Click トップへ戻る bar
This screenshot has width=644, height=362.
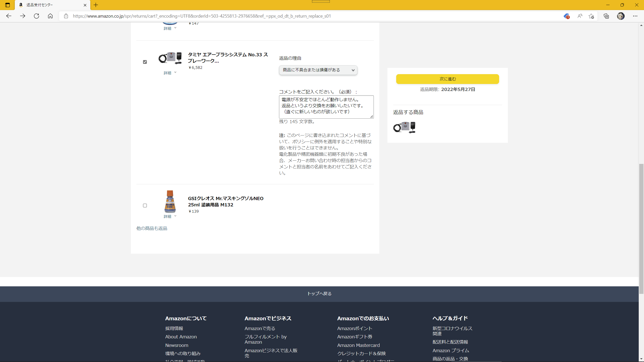point(319,294)
